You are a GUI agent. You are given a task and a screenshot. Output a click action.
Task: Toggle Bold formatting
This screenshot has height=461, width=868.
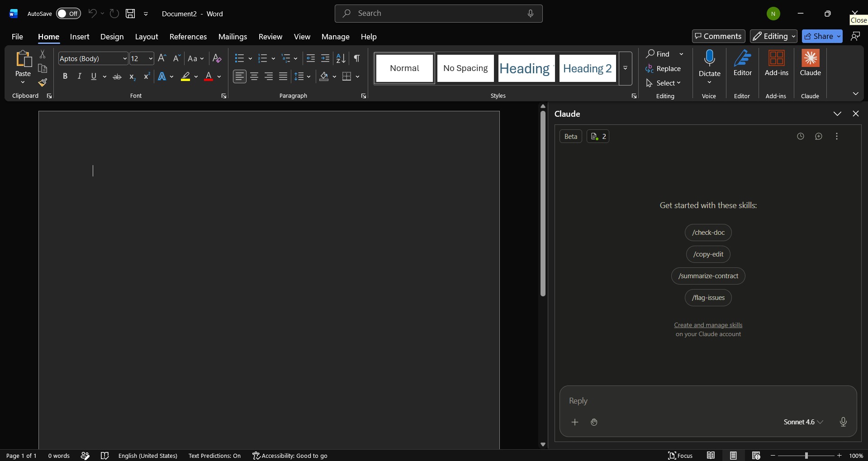point(65,76)
